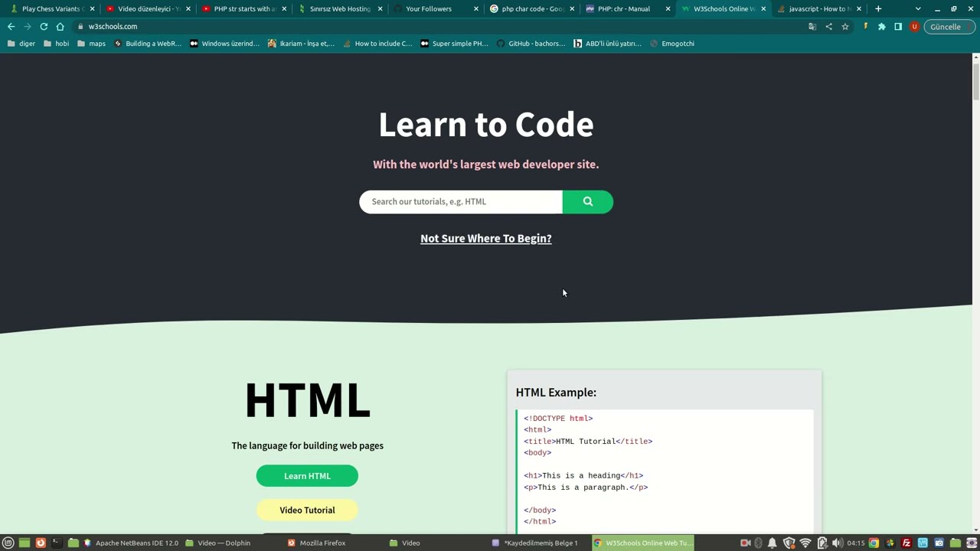This screenshot has width=980, height=551.
Task: Click the translate page icon
Action: coord(812,26)
